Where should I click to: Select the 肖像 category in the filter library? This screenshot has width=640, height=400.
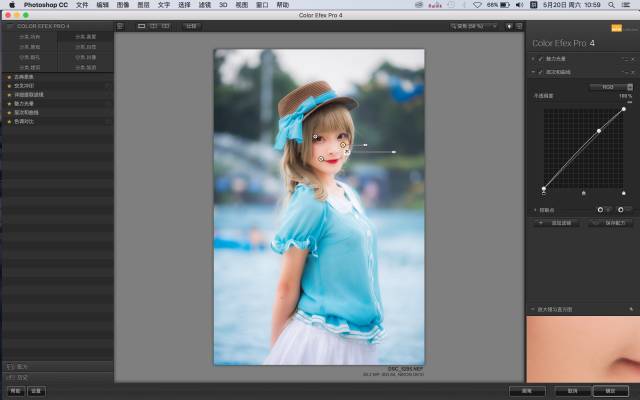pos(85,57)
